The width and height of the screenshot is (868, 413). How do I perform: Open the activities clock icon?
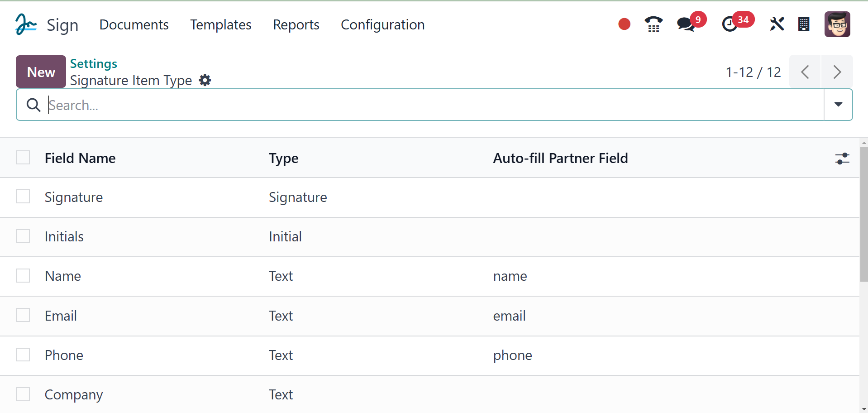pyautogui.click(x=730, y=24)
